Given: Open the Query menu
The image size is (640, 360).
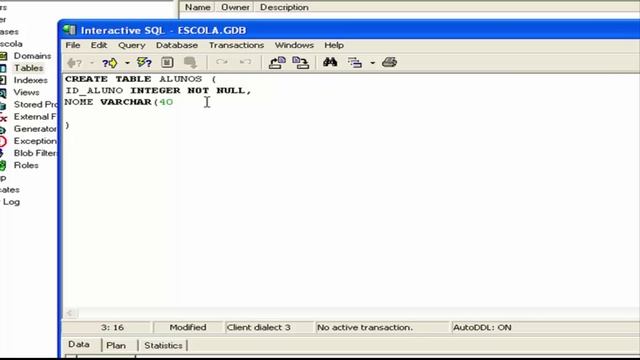Looking at the screenshot, I should [131, 45].
